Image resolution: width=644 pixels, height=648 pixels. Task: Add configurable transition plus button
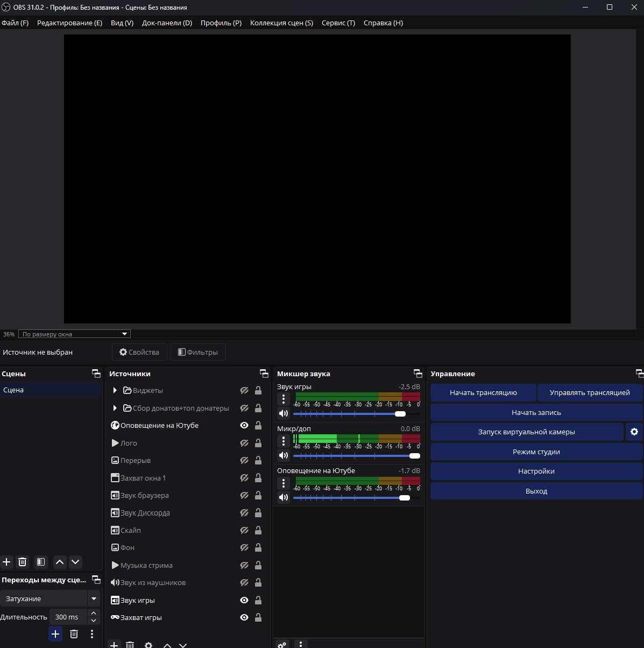55,634
